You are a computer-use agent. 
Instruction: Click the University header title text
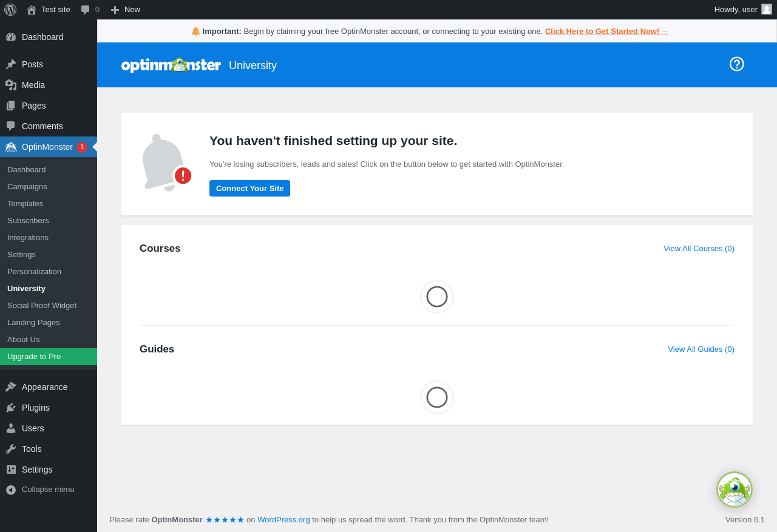pos(253,66)
